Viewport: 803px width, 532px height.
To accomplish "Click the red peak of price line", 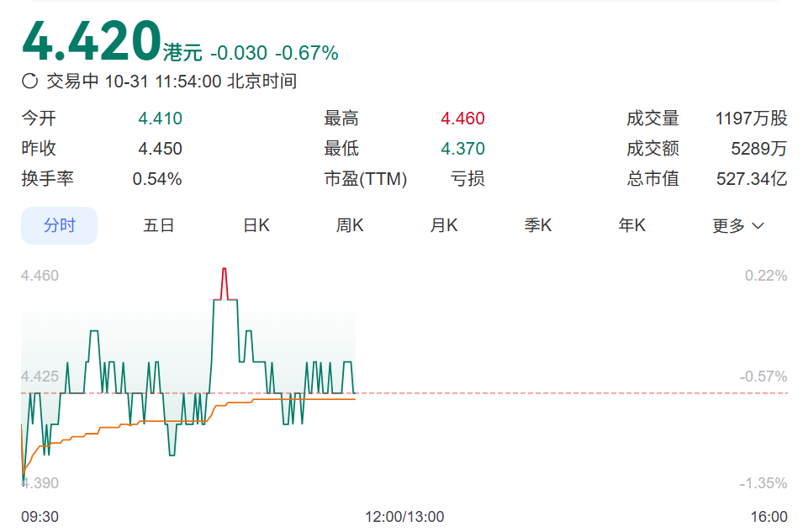I will pos(225,270).
